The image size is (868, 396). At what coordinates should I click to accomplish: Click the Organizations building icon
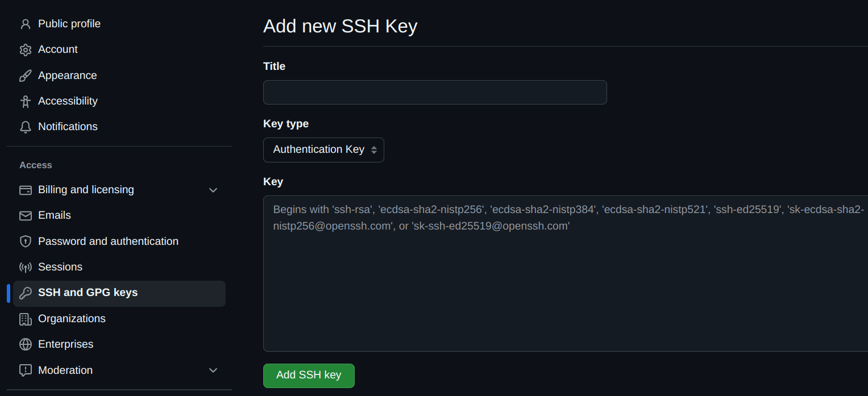coord(25,319)
